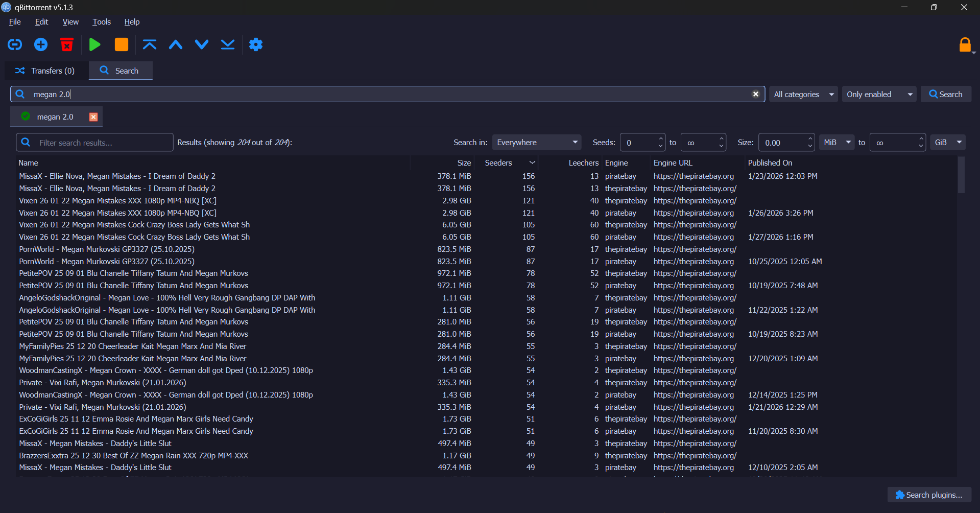Screen dimensions: 980x513
Task: Open the File menu
Action: tap(15, 22)
